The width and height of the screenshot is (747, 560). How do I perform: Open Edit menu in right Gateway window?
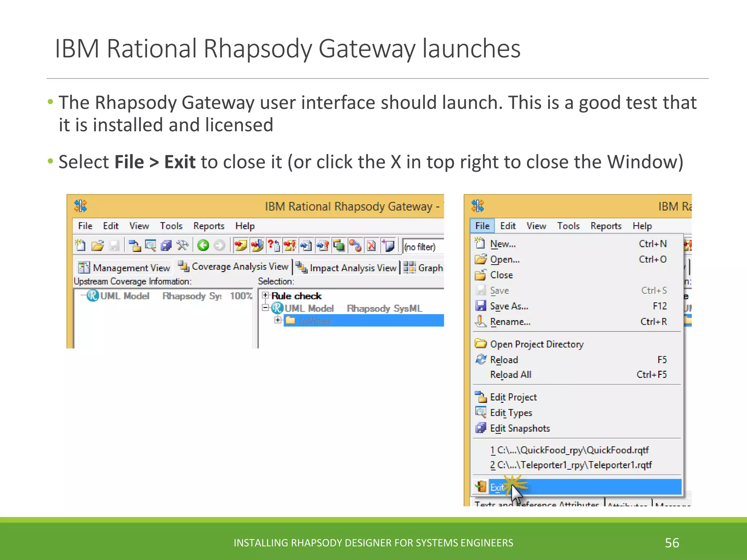(508, 226)
